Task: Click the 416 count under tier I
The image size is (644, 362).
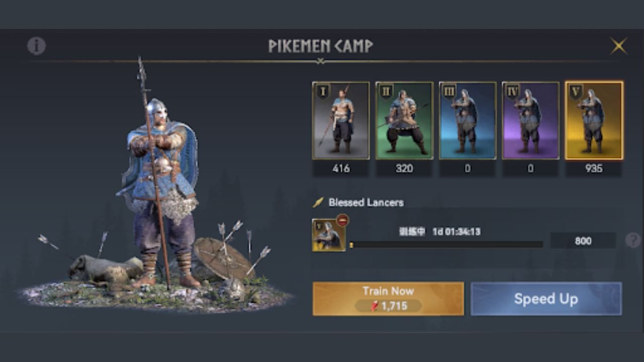Action: [341, 169]
